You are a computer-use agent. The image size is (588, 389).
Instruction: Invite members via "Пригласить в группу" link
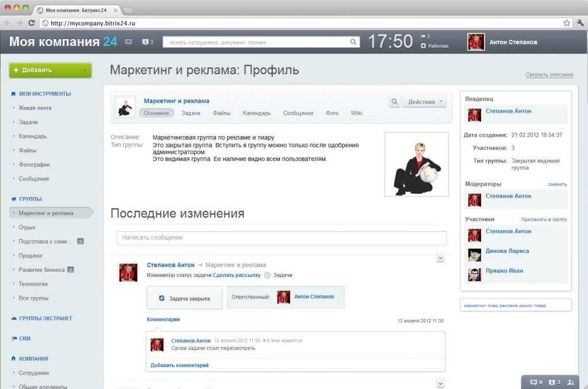point(544,219)
